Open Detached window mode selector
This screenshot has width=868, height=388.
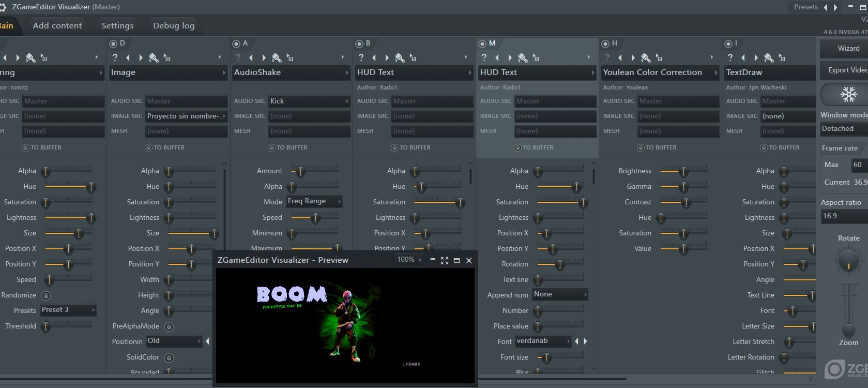click(844, 129)
